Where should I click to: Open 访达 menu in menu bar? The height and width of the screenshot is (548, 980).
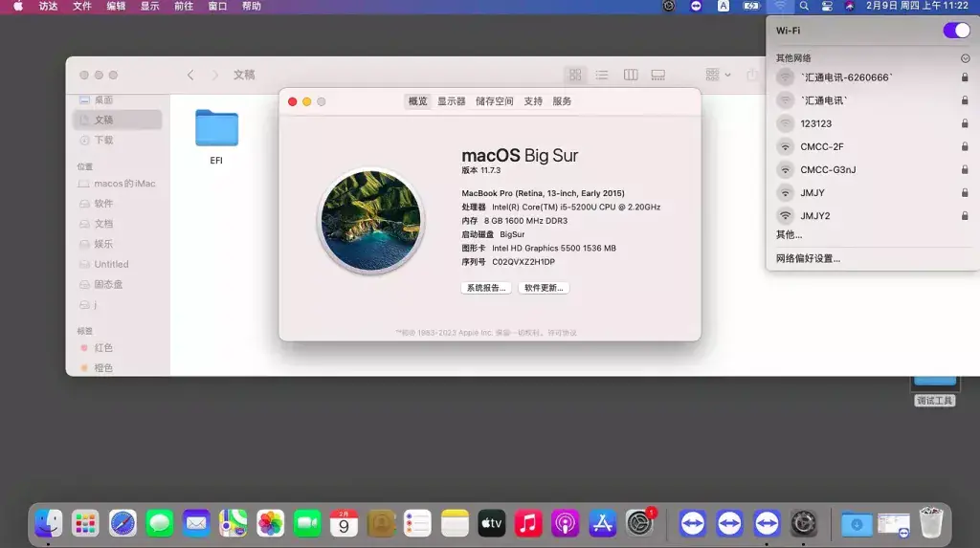pos(48,7)
